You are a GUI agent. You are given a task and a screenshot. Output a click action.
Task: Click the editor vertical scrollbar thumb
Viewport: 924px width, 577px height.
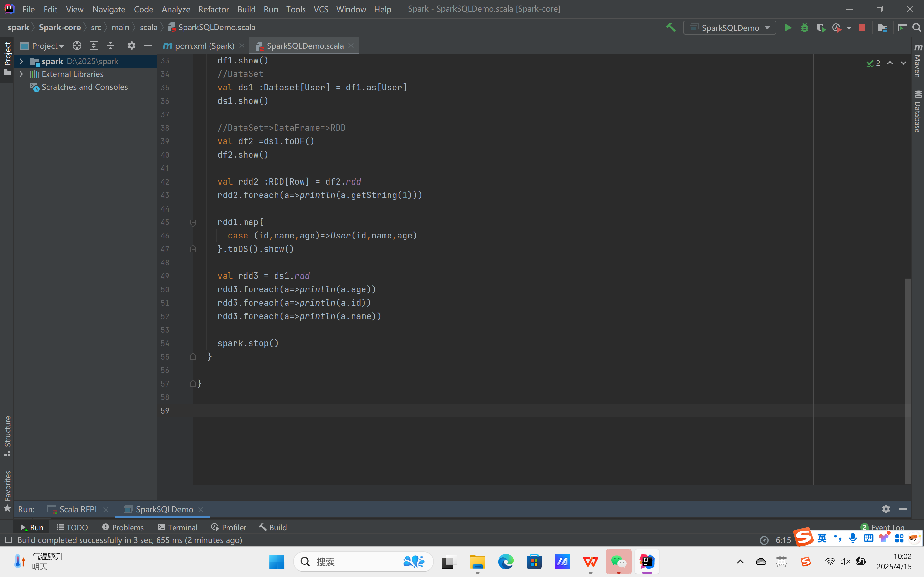pyautogui.click(x=908, y=381)
